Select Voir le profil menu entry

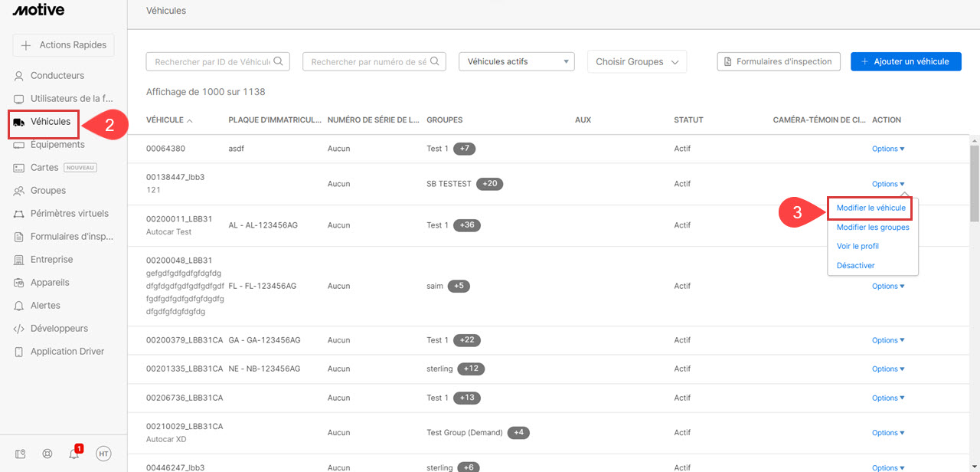(x=857, y=246)
